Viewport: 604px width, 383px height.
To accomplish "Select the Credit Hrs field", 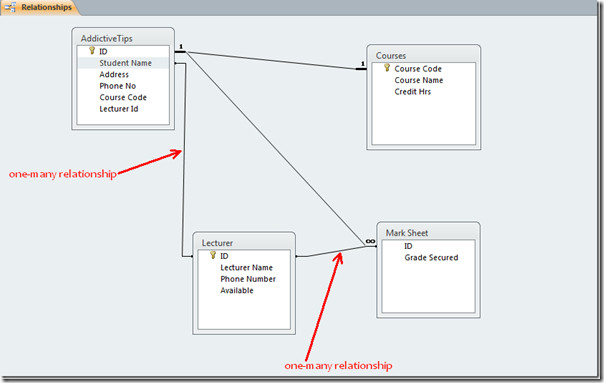I will (423, 92).
